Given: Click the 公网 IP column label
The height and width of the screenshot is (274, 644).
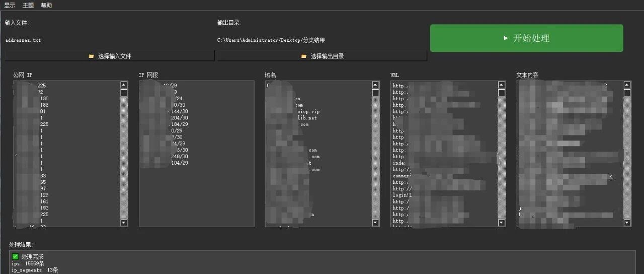Looking at the screenshot, I should 23,75.
